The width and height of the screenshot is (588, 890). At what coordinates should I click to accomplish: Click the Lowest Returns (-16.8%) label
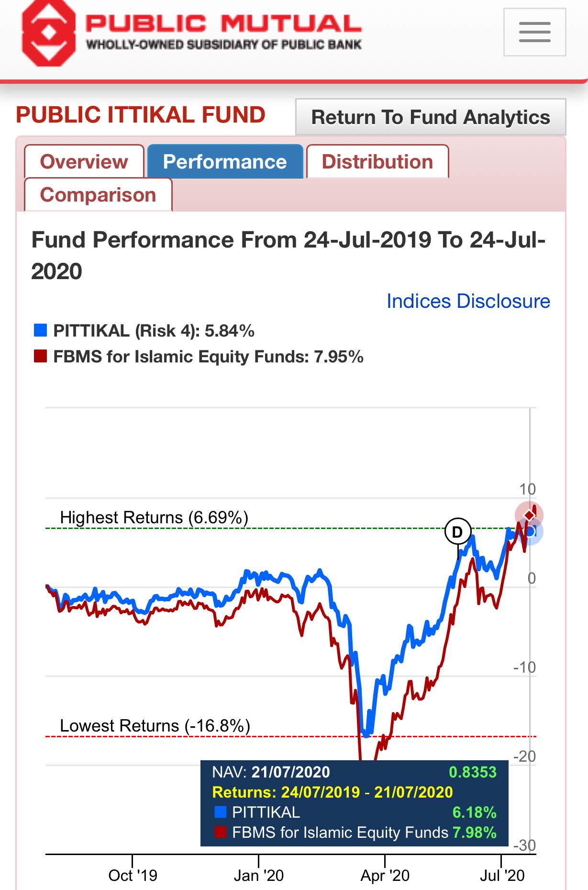click(x=155, y=726)
